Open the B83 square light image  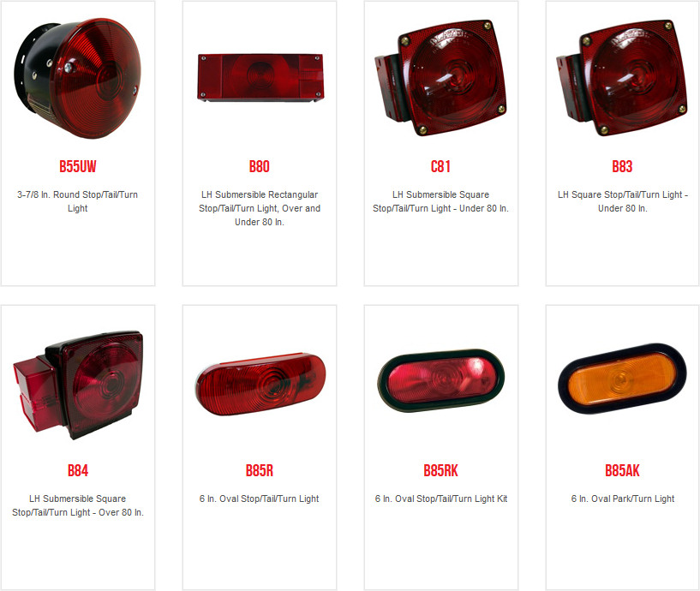(622, 77)
